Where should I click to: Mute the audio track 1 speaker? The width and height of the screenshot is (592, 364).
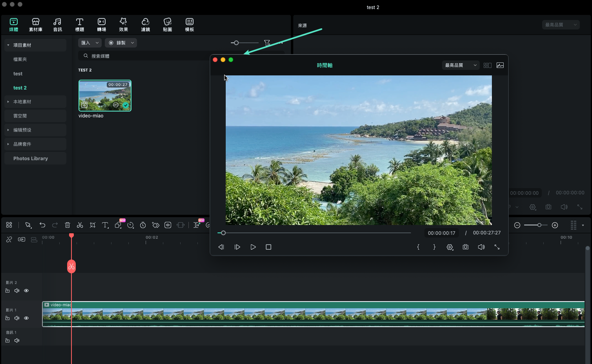coord(17,340)
